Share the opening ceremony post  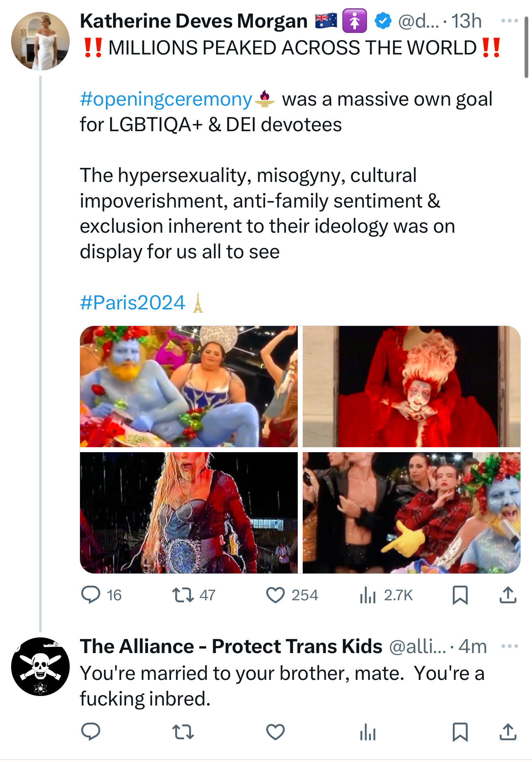point(508,595)
